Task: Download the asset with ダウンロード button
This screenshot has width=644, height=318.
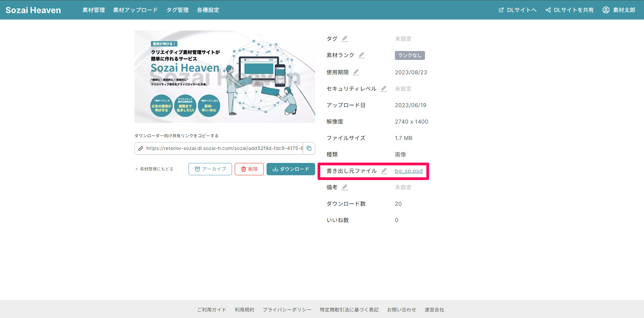Action: coord(291,169)
